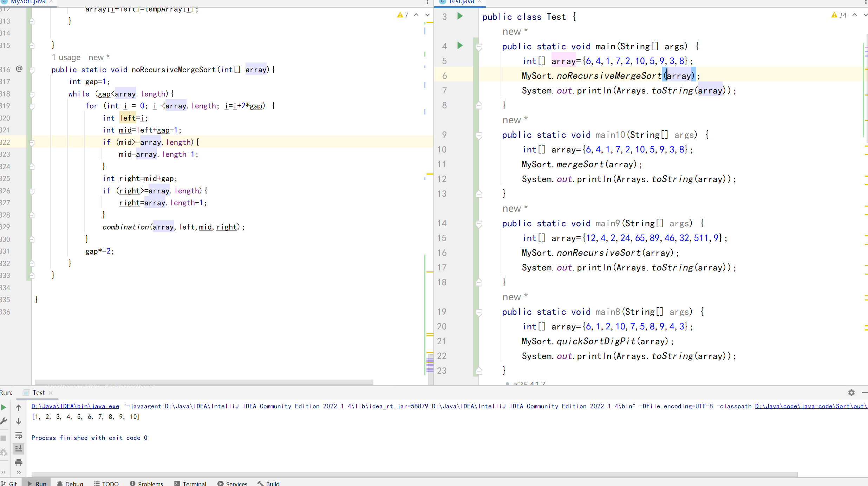Image resolution: width=868 pixels, height=486 pixels.
Task: Click the console horizontal scrollbar
Action: pos(415,474)
